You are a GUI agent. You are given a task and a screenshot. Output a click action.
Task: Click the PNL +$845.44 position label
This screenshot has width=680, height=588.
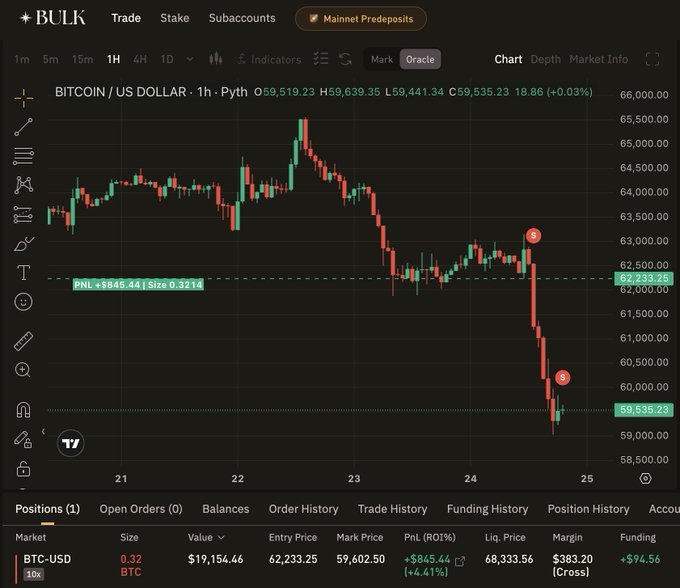[138, 284]
